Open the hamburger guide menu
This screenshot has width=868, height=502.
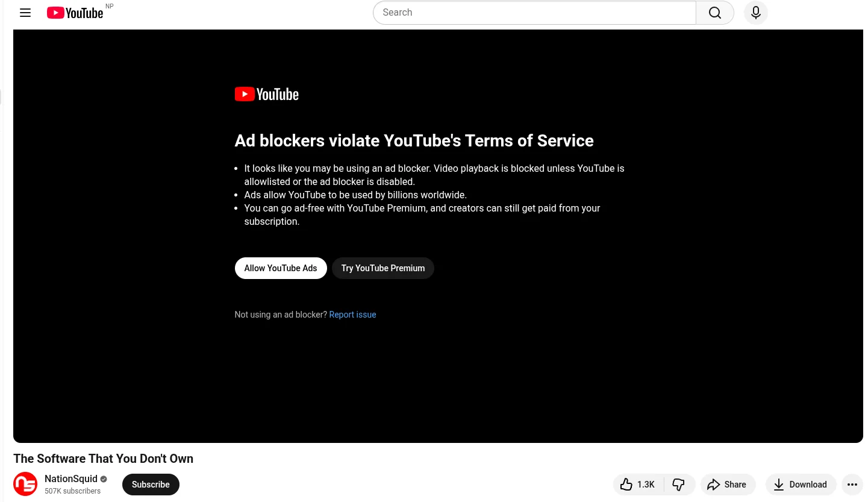[x=25, y=13]
